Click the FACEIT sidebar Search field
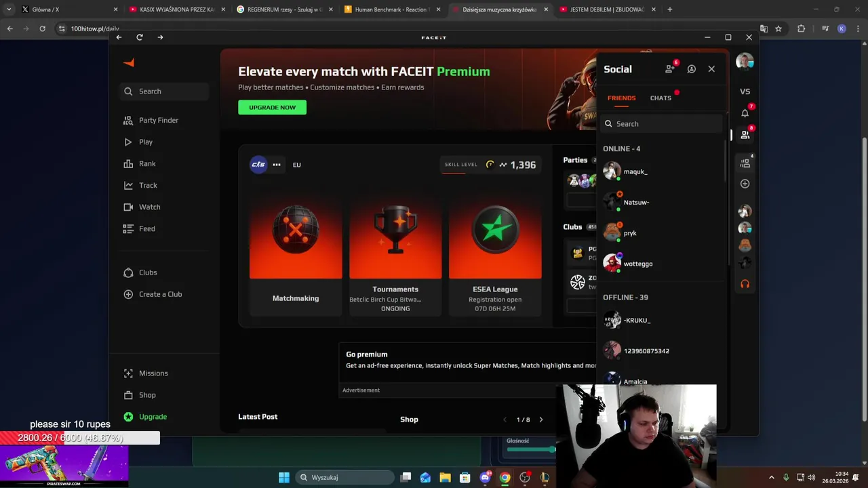The height and width of the screenshot is (488, 868). click(x=164, y=91)
